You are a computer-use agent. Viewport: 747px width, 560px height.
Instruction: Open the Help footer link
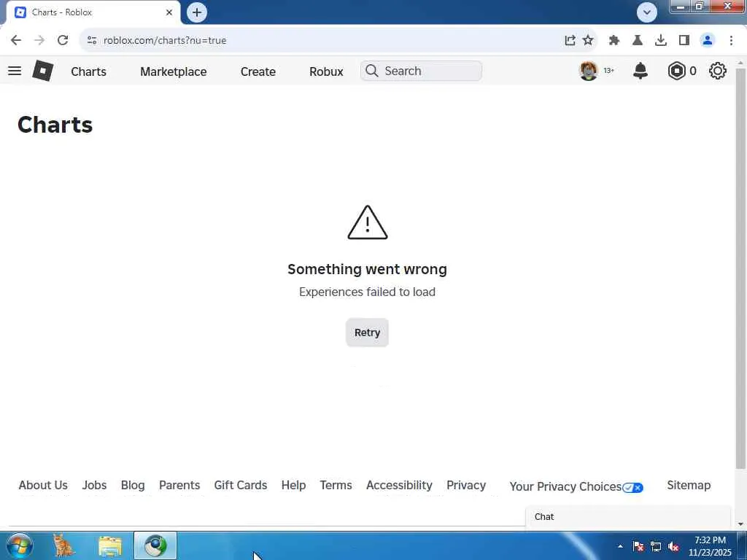(x=293, y=485)
